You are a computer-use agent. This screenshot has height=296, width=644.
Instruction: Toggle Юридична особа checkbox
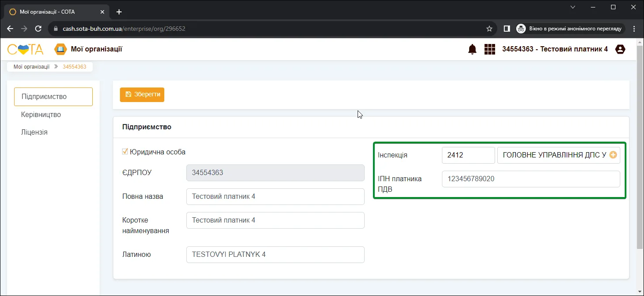coord(125,151)
